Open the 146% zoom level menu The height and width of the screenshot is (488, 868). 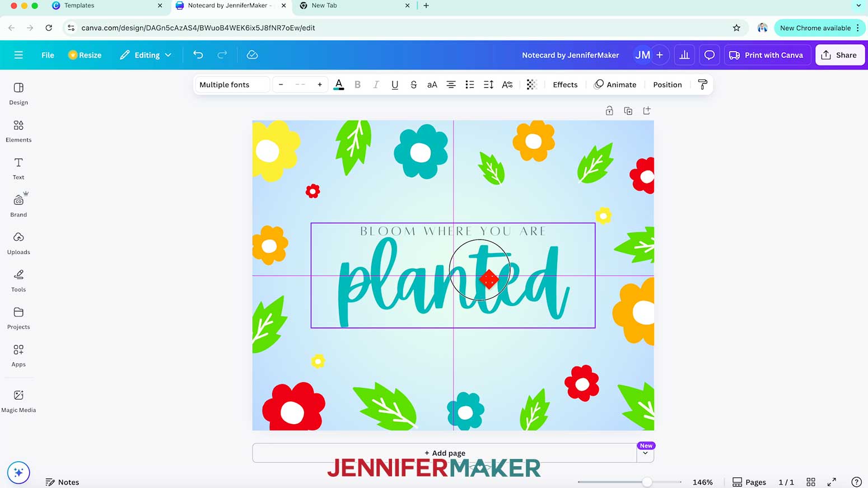point(702,482)
